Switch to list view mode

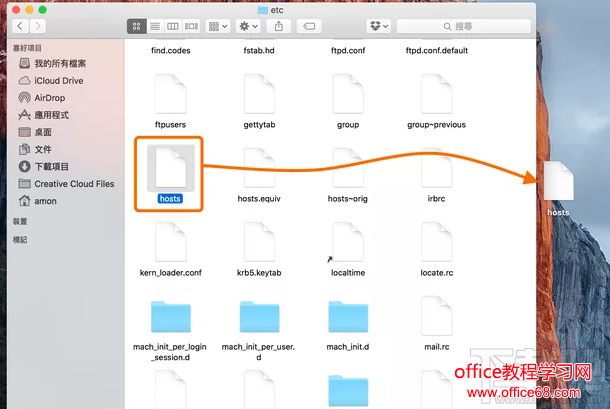[x=154, y=25]
